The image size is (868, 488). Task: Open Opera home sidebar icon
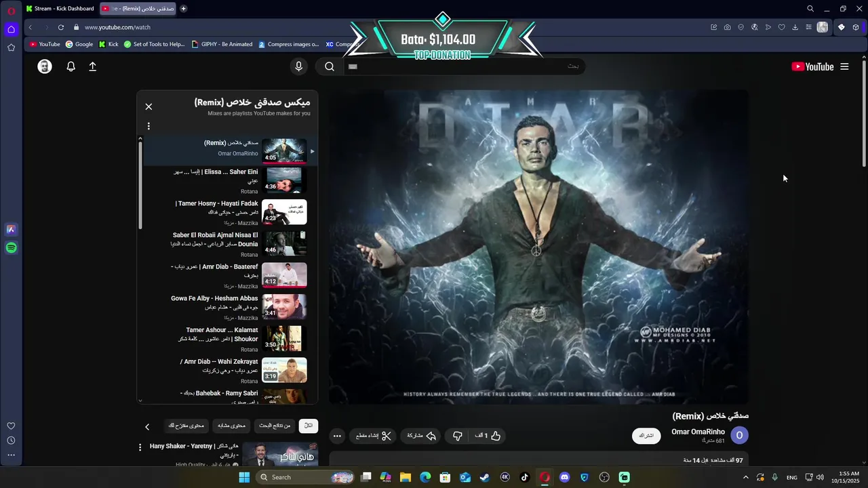tap(11, 29)
